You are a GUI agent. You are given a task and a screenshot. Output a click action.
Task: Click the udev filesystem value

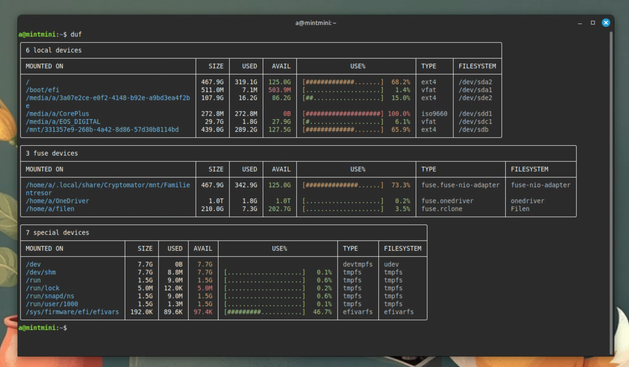[x=391, y=264]
